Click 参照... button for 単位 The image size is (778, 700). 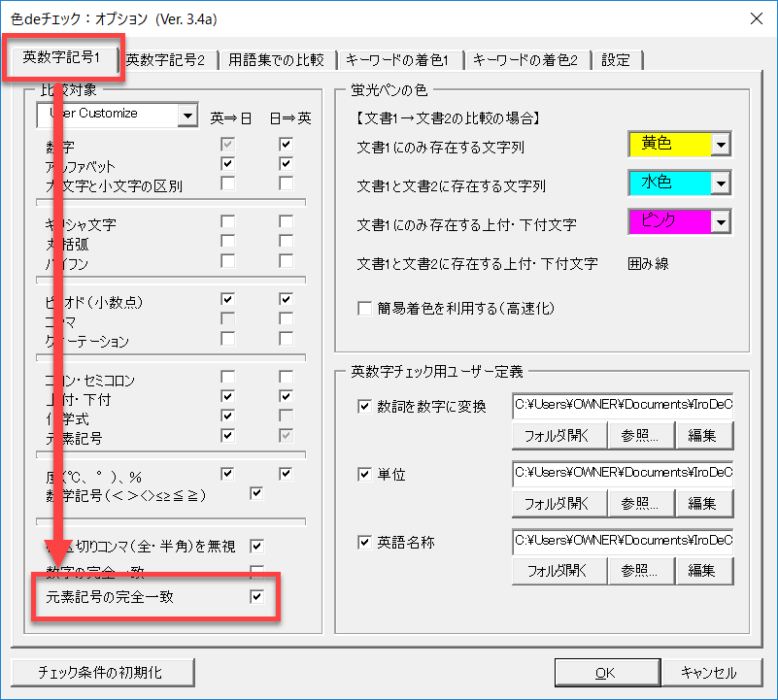tap(640, 503)
